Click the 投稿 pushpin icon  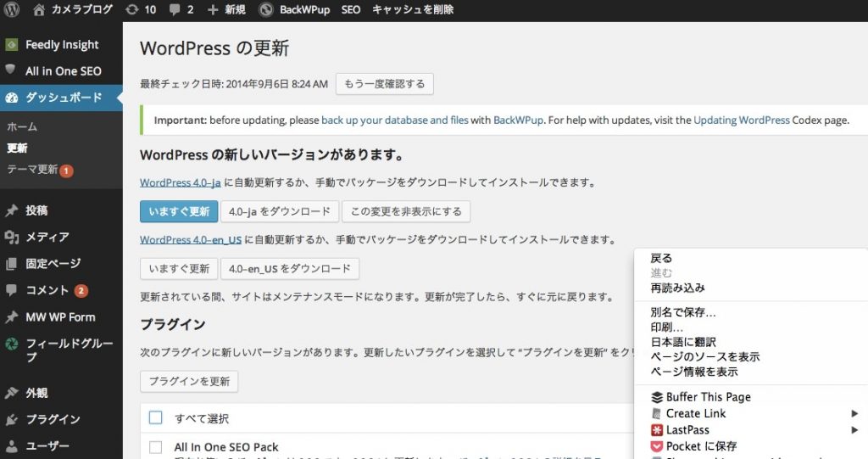coord(12,210)
